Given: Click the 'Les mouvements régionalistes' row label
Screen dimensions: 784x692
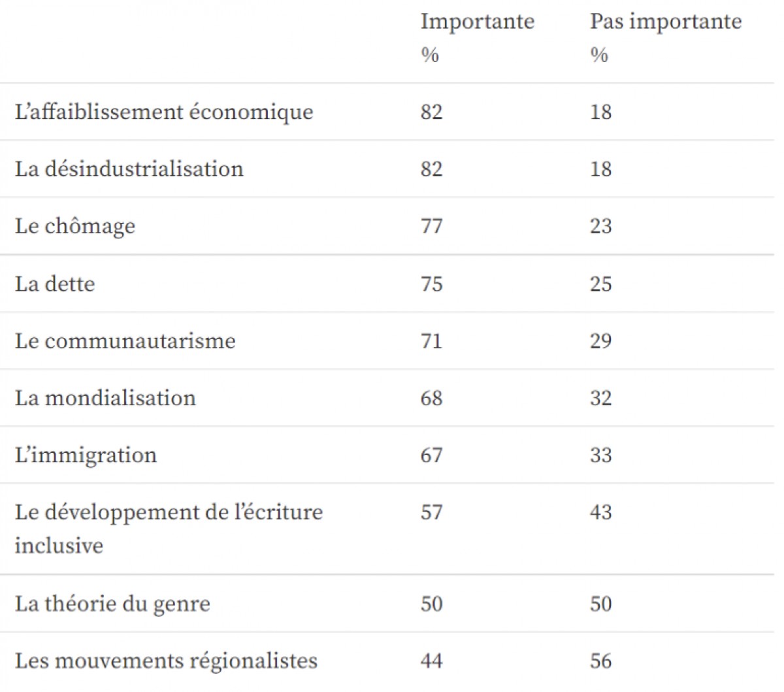Looking at the screenshot, I should [x=166, y=661].
